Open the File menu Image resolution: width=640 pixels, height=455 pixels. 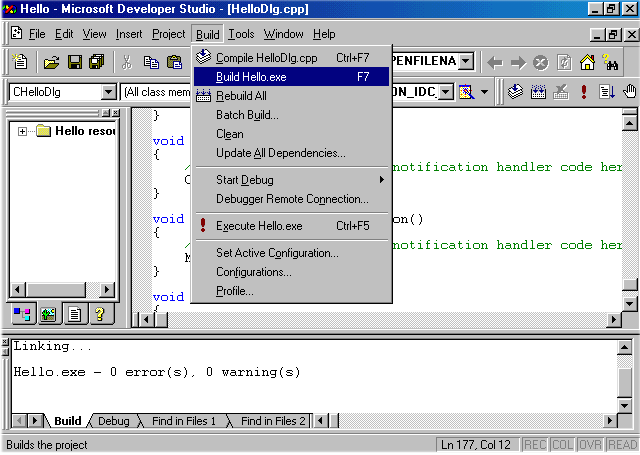pos(37,34)
